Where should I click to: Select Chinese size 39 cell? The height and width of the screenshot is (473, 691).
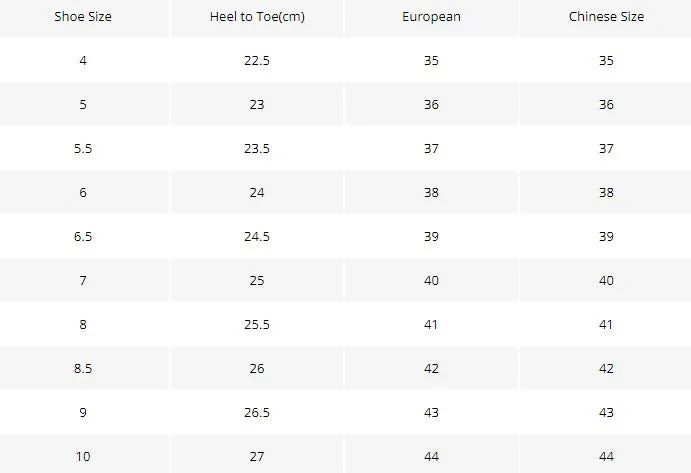[606, 237]
